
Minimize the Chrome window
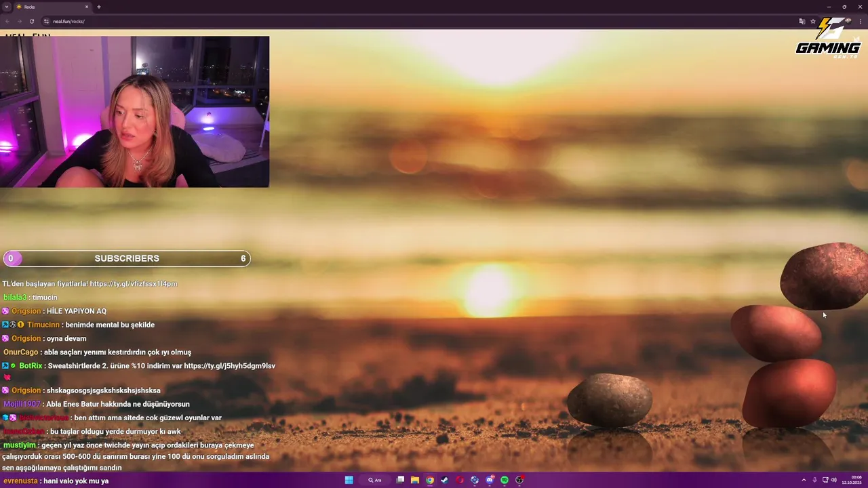click(x=829, y=7)
